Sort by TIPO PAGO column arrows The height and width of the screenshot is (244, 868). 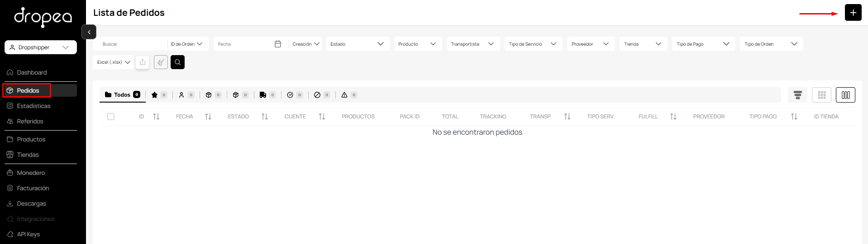tap(794, 117)
